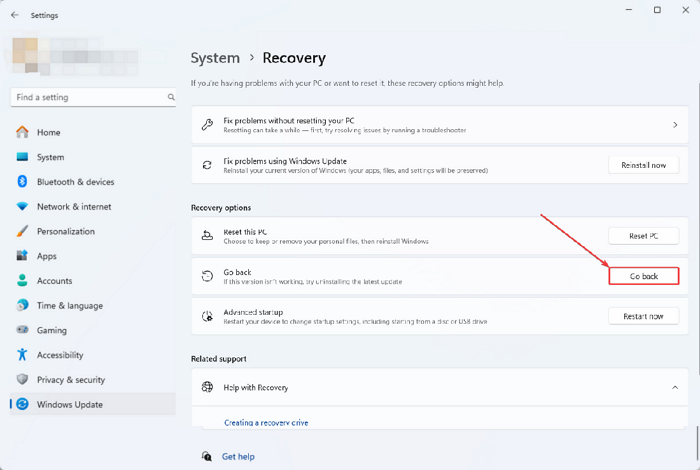Open Bluetooth & devices settings

75,182
